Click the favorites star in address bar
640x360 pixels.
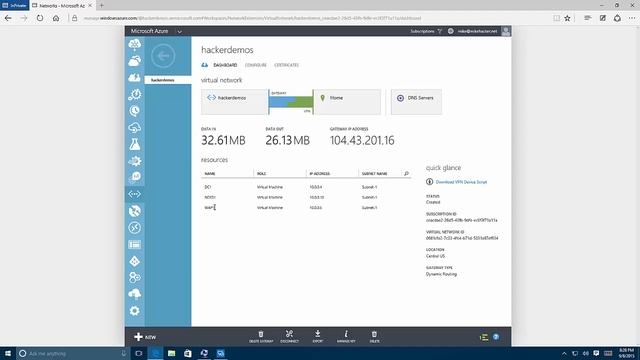click(567, 18)
